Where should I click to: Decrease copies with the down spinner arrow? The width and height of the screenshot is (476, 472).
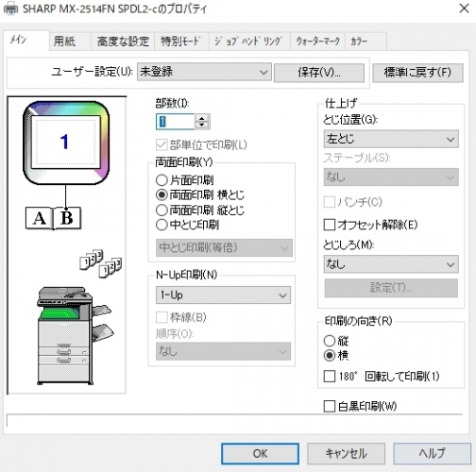pyautogui.click(x=202, y=126)
